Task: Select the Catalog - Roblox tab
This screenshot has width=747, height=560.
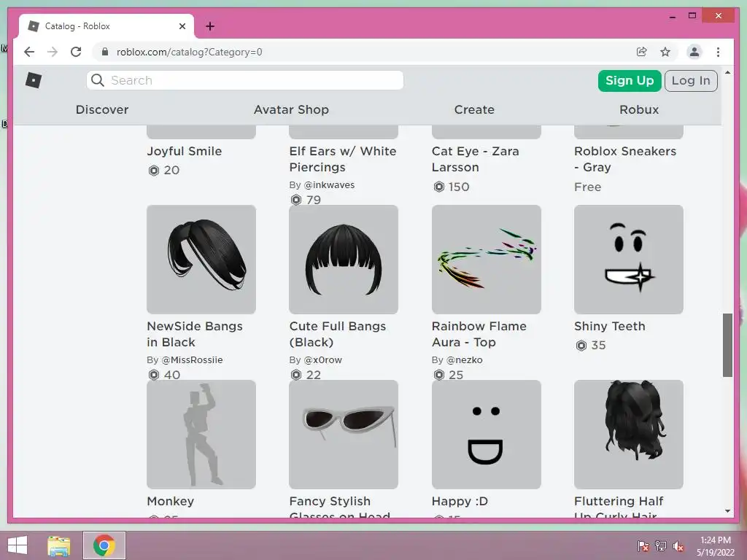Action: (107, 26)
